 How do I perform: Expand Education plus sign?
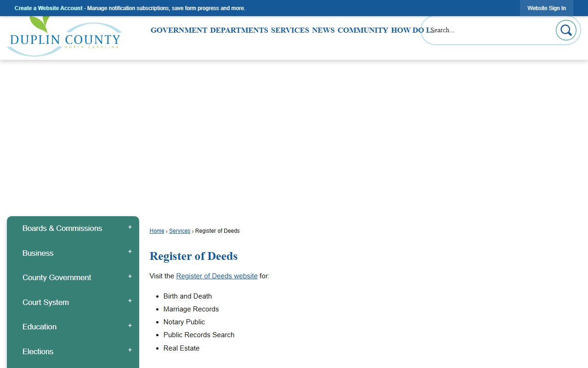pos(130,326)
